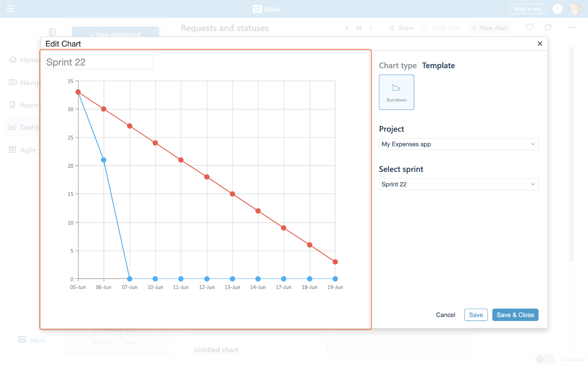This screenshot has width=588, height=365.
Task: Switch to the Template tab
Action: [x=438, y=66]
